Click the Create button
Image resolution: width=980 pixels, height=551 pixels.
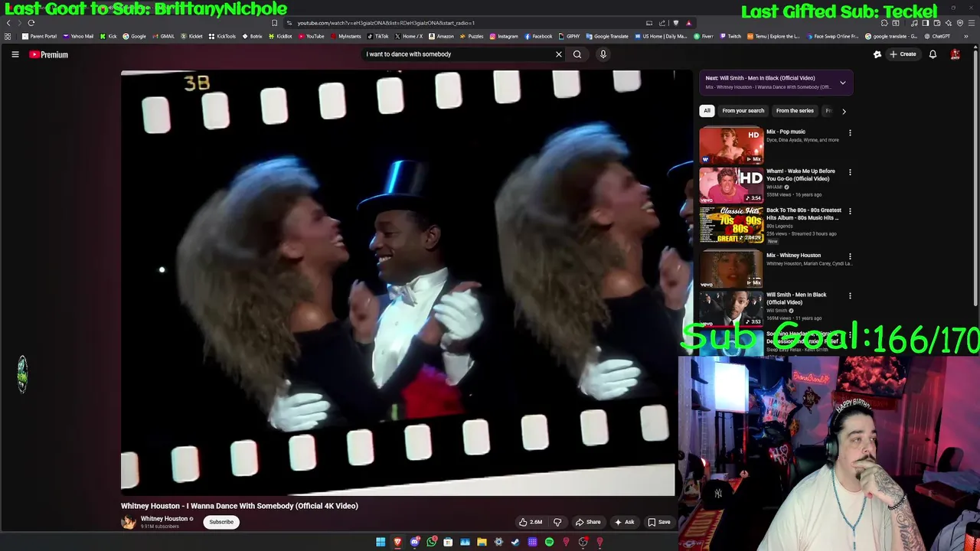(x=903, y=54)
